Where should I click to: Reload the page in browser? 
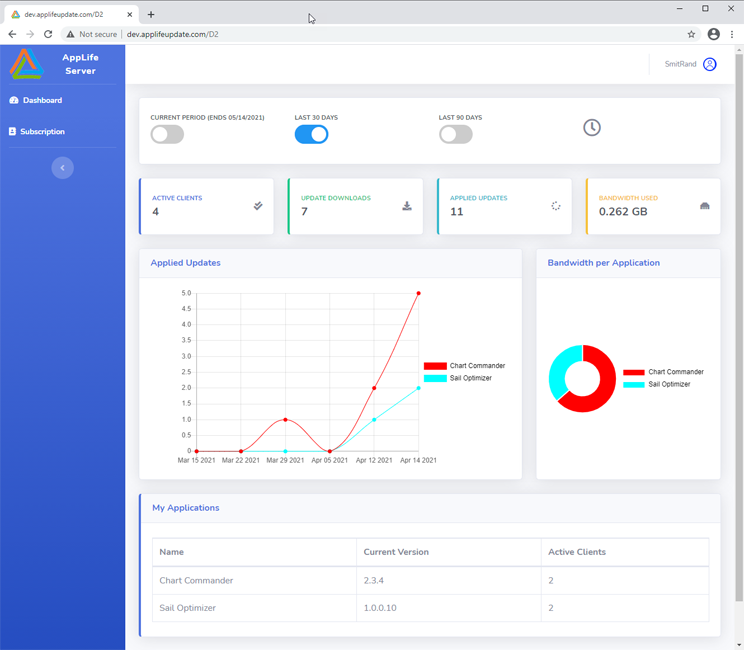(48, 34)
